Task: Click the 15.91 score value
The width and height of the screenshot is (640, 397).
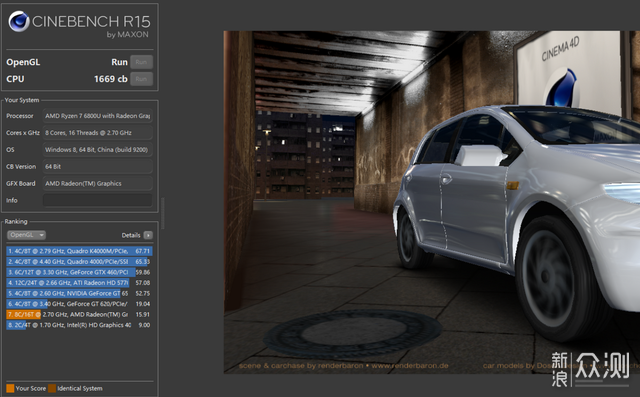Action: point(143,315)
